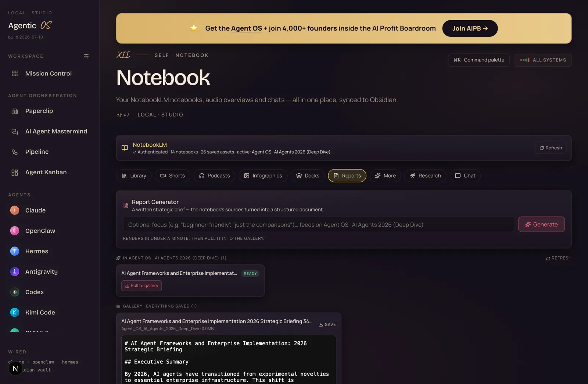Click Refresh in the NotebookLM panel

551,148
